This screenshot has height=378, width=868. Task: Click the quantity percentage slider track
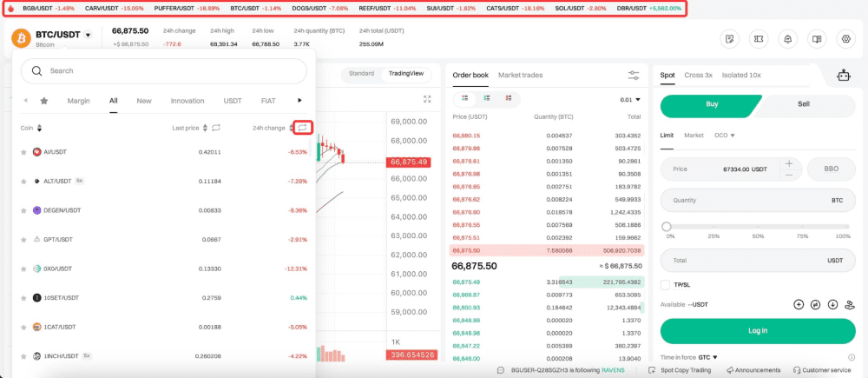[757, 227]
